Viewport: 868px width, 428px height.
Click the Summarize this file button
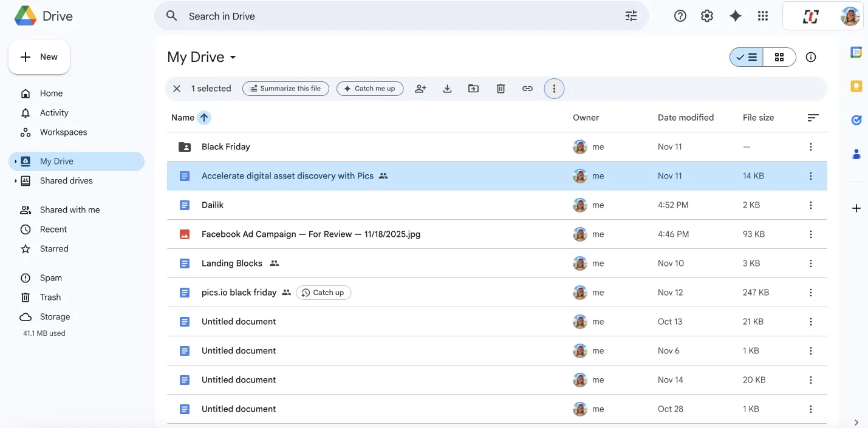click(285, 89)
